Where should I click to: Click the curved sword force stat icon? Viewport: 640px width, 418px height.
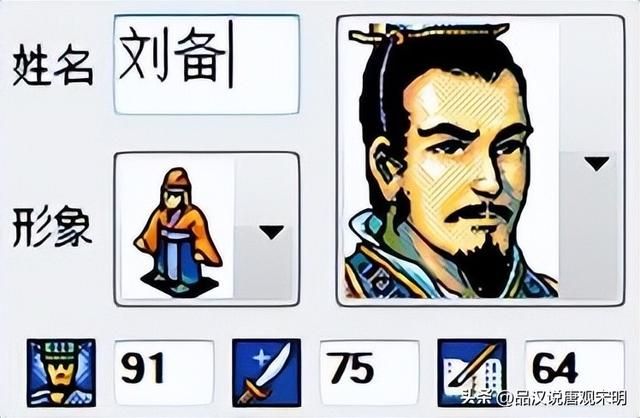click(x=267, y=373)
